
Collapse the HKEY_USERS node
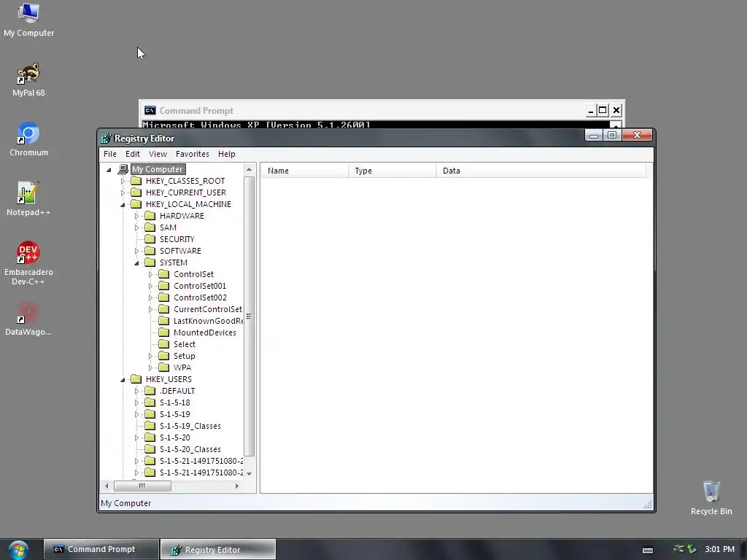point(123,379)
